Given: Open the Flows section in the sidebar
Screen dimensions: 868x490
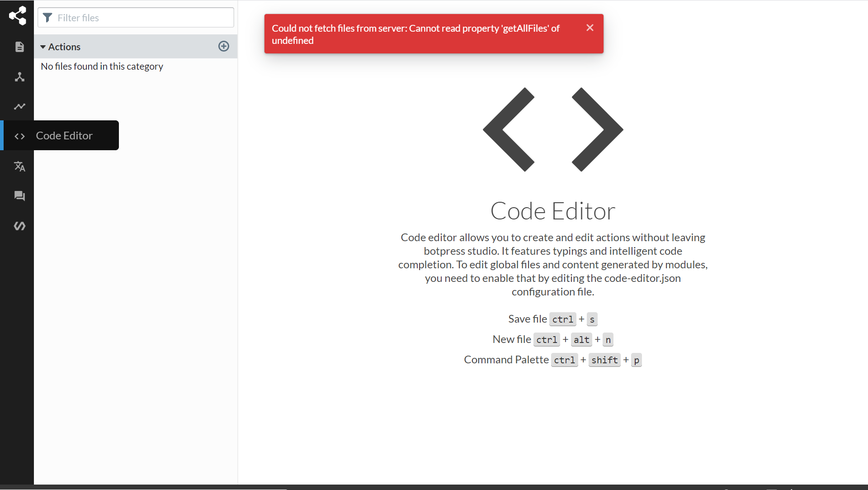Looking at the screenshot, I should pyautogui.click(x=19, y=77).
